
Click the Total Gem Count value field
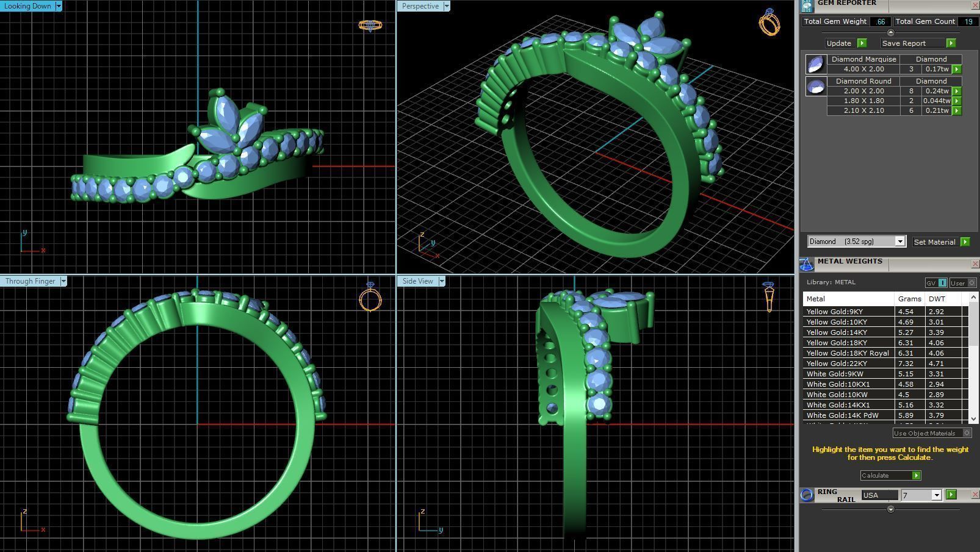[968, 21]
